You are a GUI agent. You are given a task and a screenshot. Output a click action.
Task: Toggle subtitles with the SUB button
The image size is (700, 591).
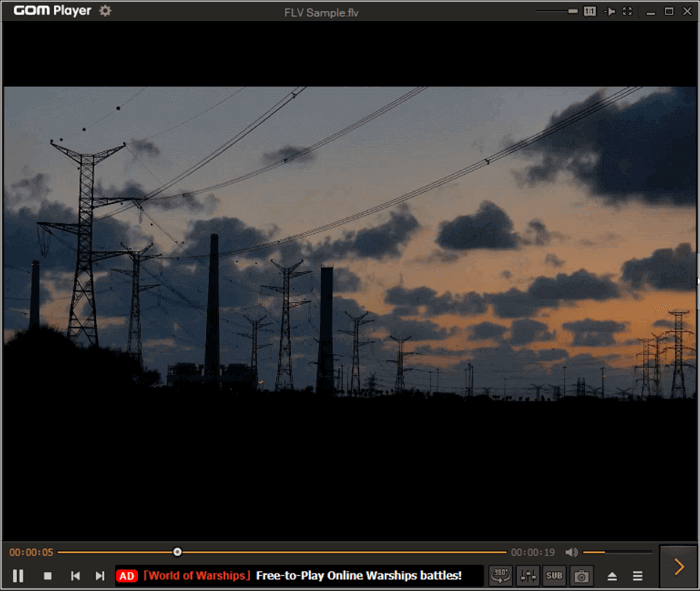(554, 575)
